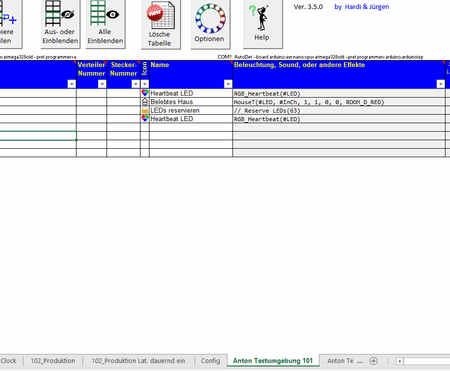This screenshot has width=450, height=371.
Task: Open the filter dropdown left of Verteiler-Nummer
Action: click(71, 84)
